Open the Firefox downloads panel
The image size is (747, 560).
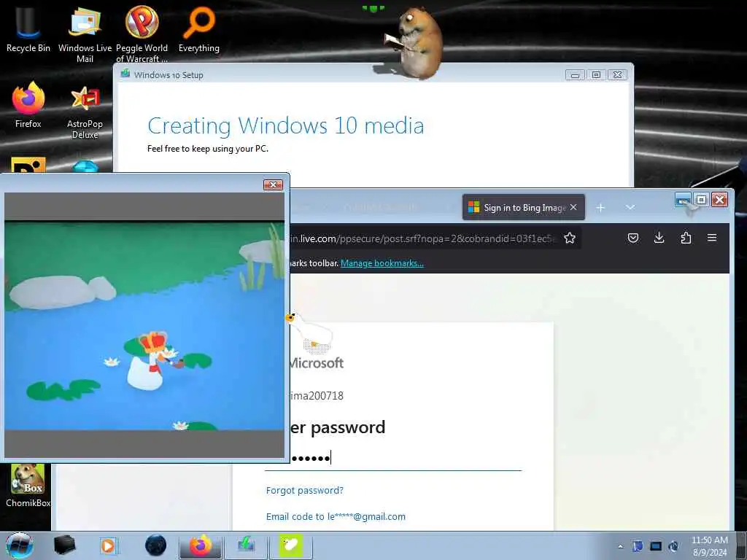(659, 238)
